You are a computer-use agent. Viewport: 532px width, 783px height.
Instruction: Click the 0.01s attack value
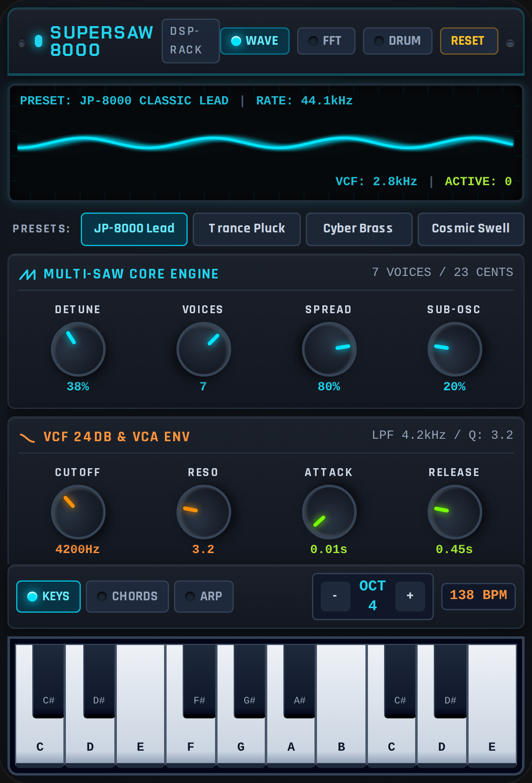[x=329, y=549]
